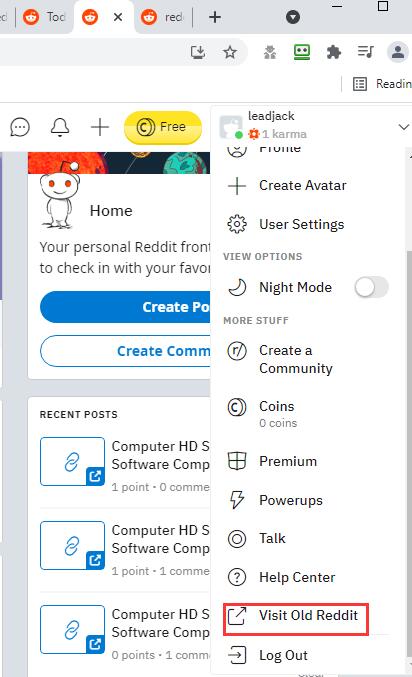This screenshot has width=412, height=677.
Task: Open the browser extensions puzzle icon
Action: (x=333, y=53)
